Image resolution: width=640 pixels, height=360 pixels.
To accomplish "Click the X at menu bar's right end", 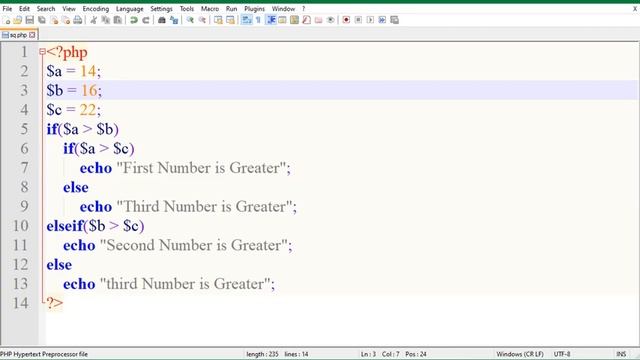I will point(635,9).
